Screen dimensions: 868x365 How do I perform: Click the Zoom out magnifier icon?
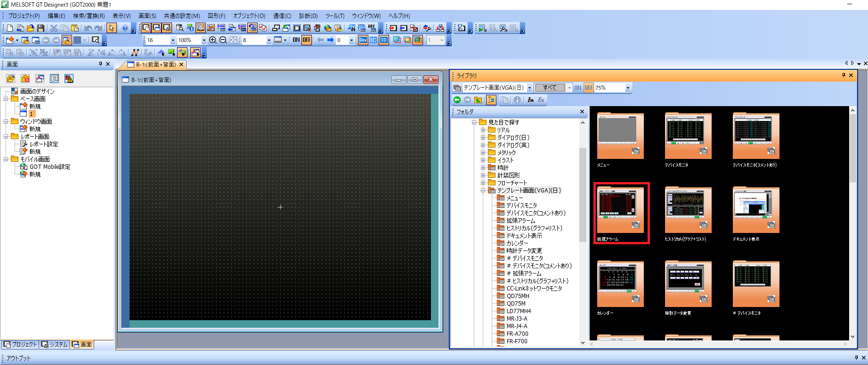[x=223, y=40]
